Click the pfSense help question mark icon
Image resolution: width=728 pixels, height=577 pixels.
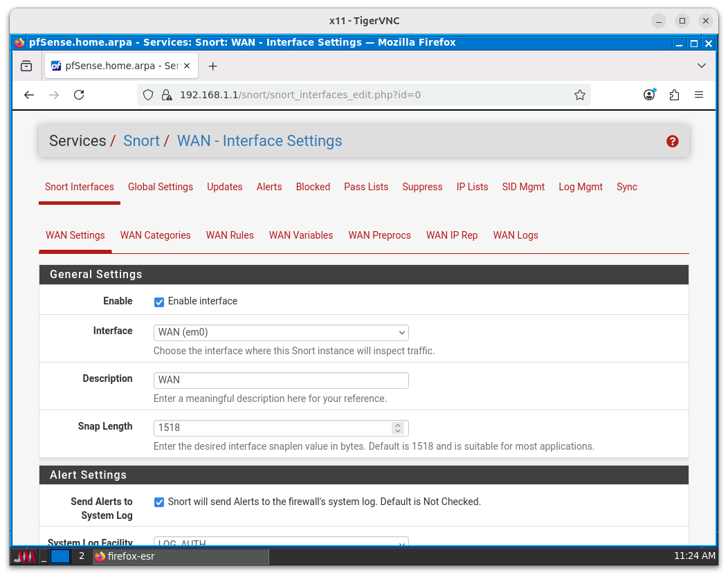pos(672,141)
